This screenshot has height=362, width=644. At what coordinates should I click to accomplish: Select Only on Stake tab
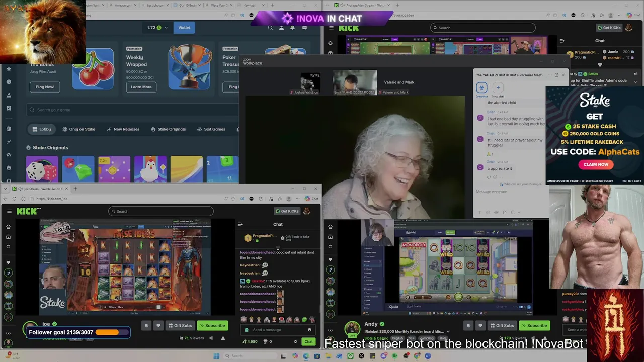(x=79, y=129)
